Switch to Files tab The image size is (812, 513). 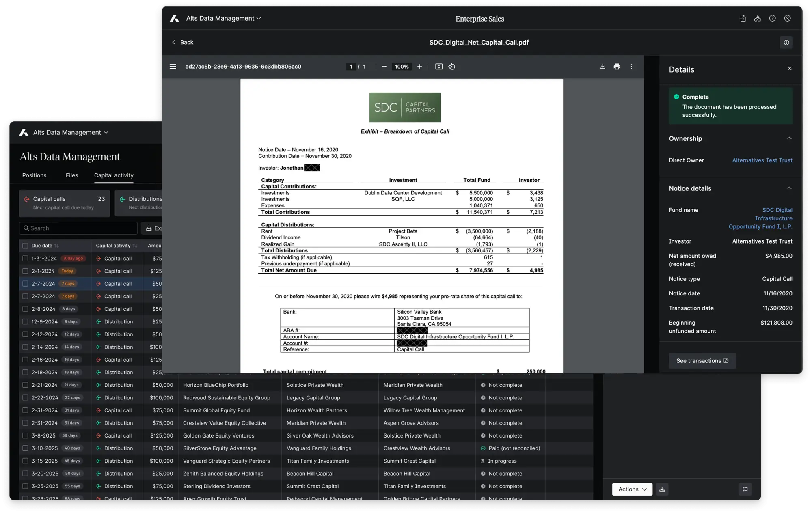tap(72, 175)
